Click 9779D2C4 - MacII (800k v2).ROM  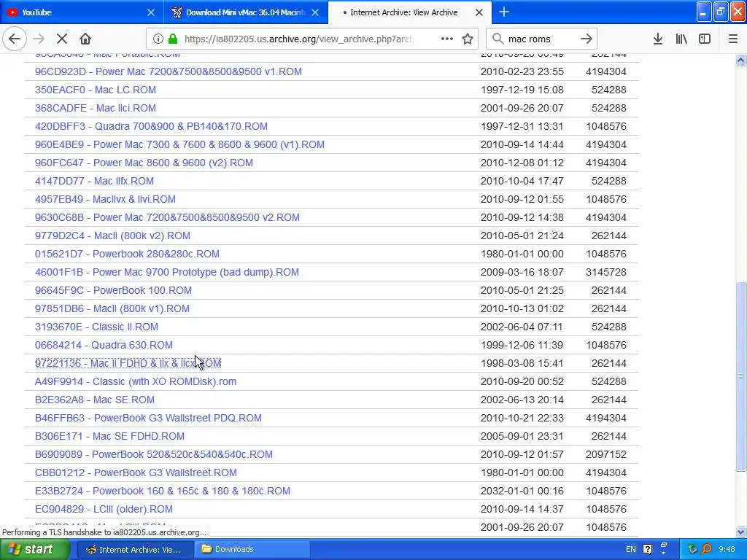(x=112, y=236)
